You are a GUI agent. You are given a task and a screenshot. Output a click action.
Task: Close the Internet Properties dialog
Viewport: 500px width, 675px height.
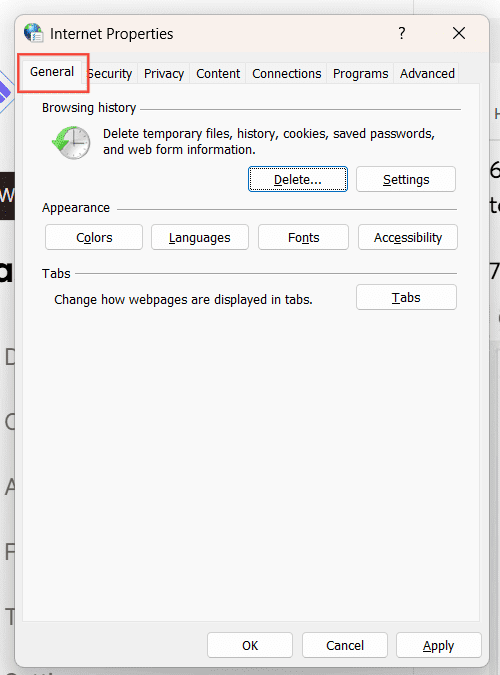(x=459, y=33)
